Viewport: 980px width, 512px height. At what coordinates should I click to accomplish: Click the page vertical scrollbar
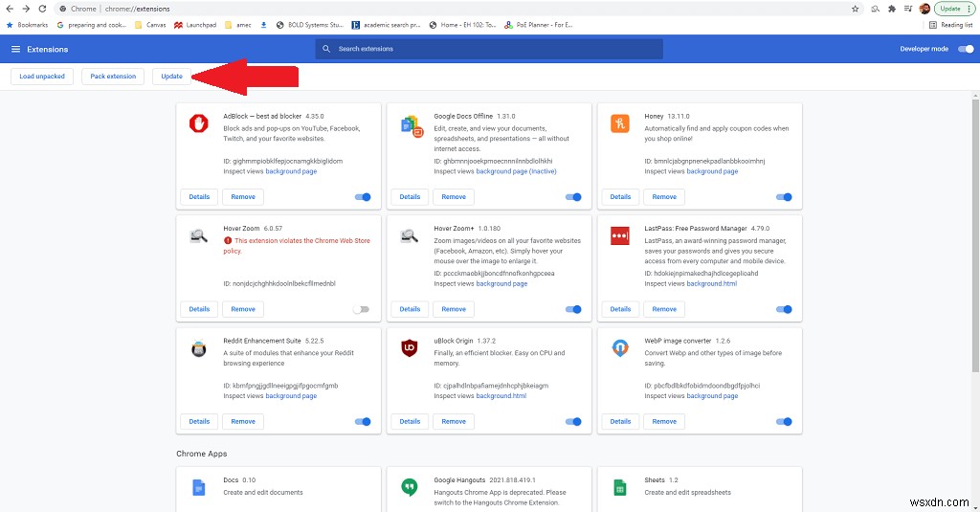[x=975, y=235]
